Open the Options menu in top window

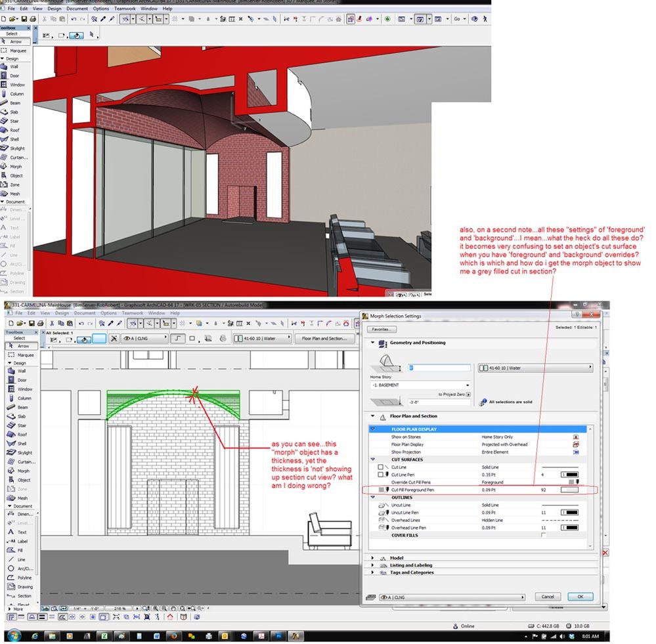[101, 9]
